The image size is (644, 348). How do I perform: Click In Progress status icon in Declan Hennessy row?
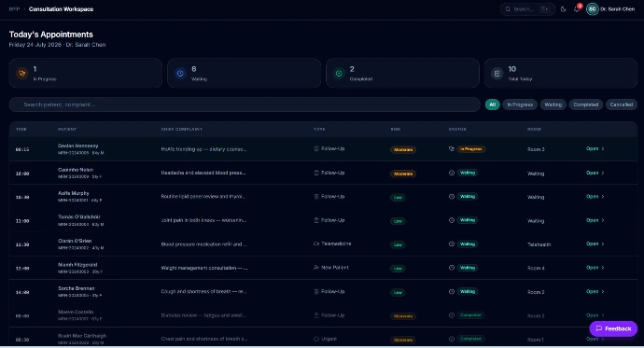(452, 149)
